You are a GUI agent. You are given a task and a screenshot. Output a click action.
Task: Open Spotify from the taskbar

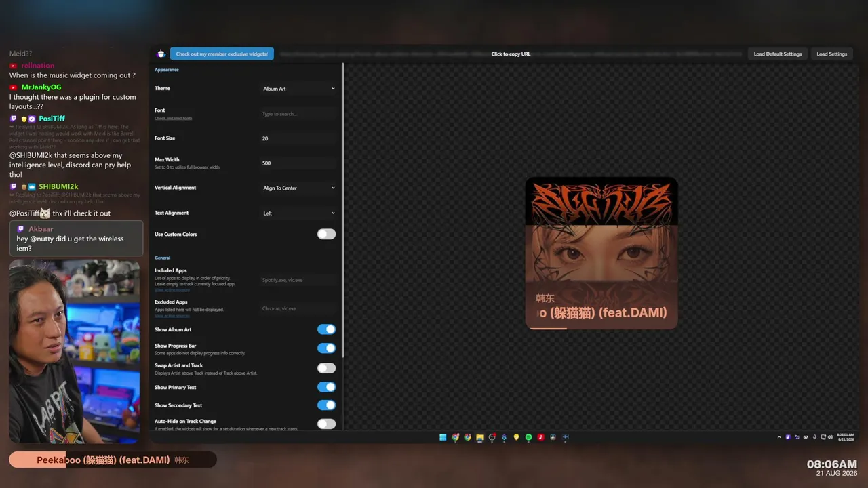(x=528, y=437)
